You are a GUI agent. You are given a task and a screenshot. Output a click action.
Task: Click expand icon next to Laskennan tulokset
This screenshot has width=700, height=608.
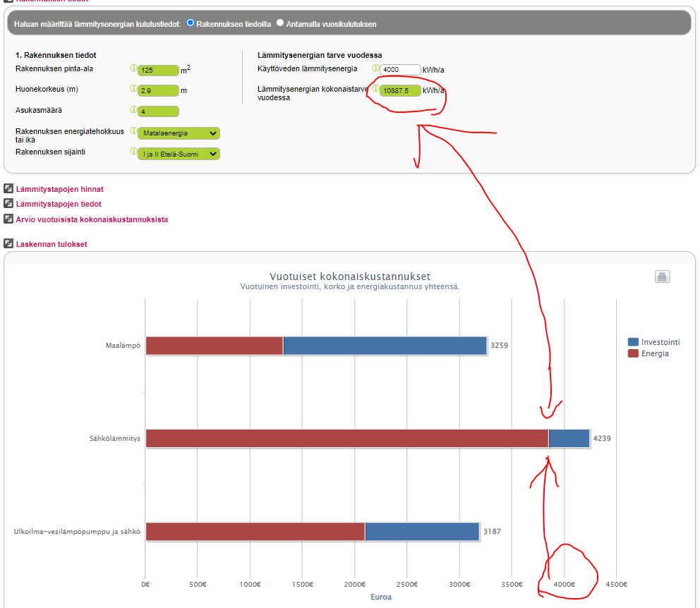(x=8, y=243)
